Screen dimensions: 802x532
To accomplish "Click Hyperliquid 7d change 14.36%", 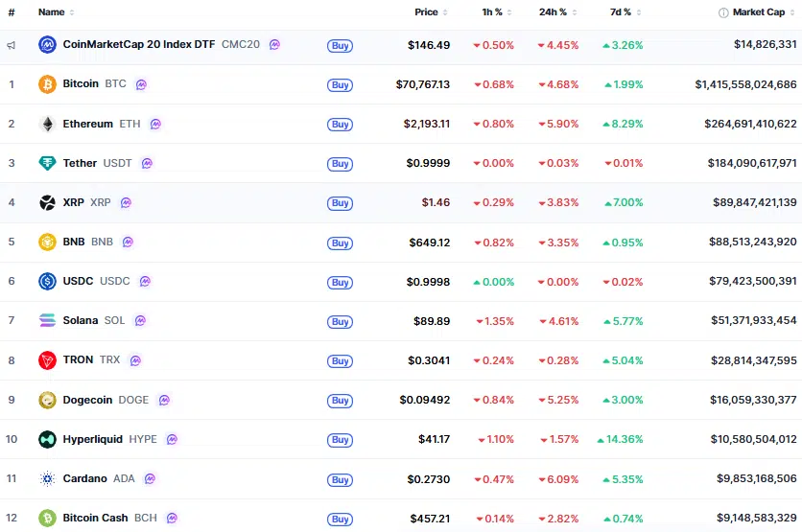I will pos(620,439).
